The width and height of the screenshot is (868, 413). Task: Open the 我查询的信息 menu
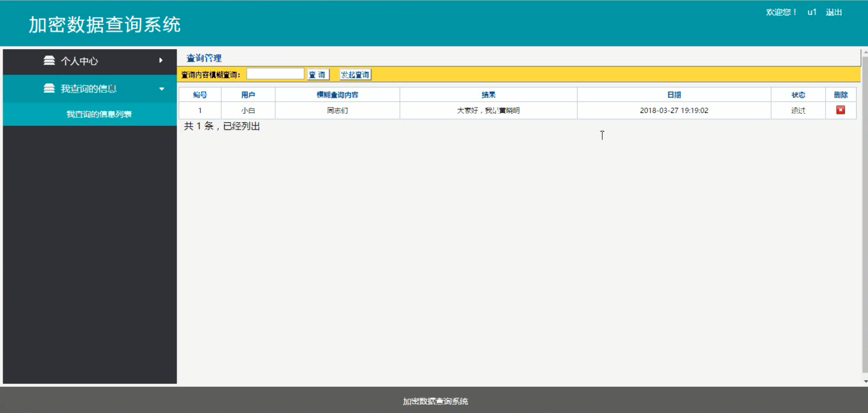(x=90, y=89)
